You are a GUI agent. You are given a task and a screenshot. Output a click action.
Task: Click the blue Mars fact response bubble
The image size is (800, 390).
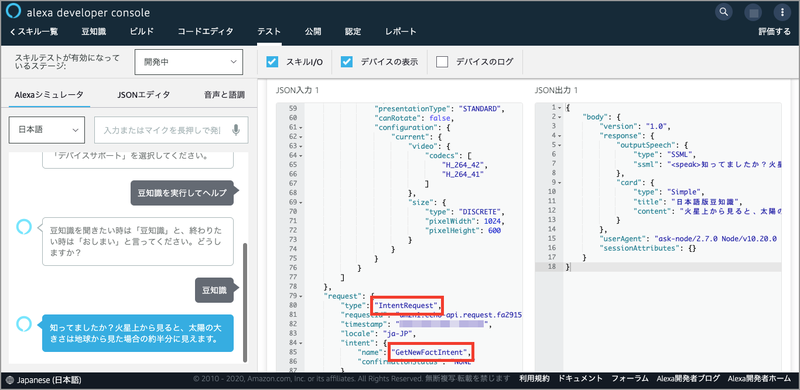[x=138, y=333]
